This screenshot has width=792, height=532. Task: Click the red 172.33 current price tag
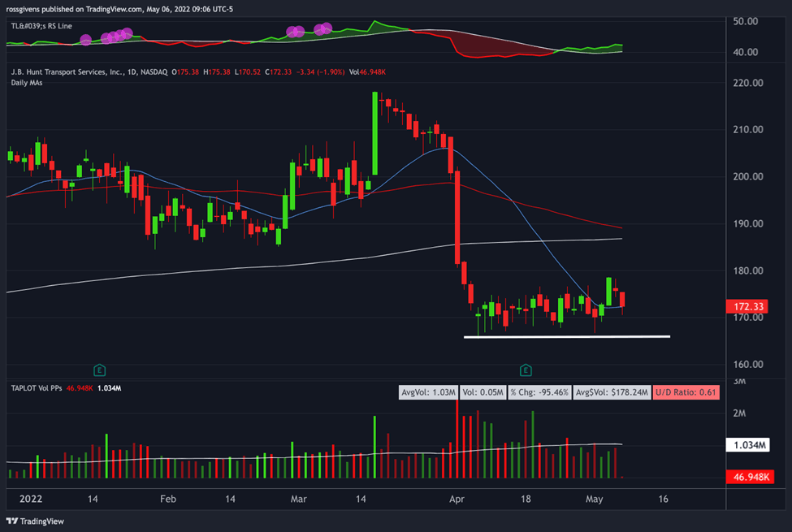tap(746, 306)
